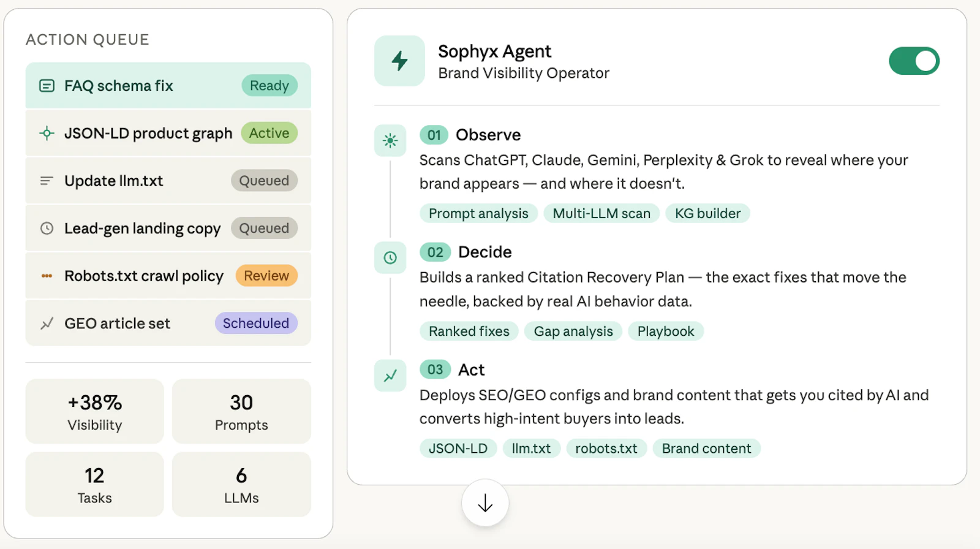Click the sun icon beside Observe step
Image resolution: width=980 pixels, height=549 pixels.
[x=390, y=140]
